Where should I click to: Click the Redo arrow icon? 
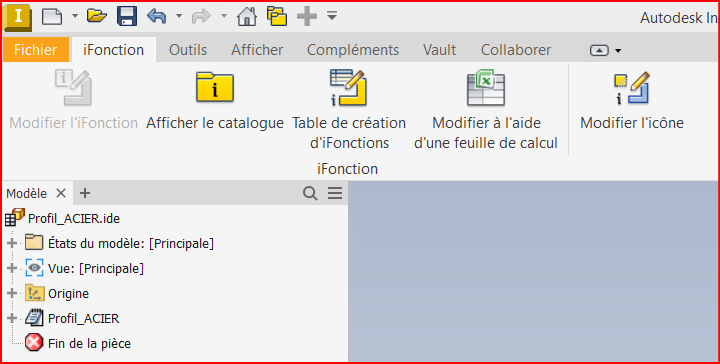[201, 17]
